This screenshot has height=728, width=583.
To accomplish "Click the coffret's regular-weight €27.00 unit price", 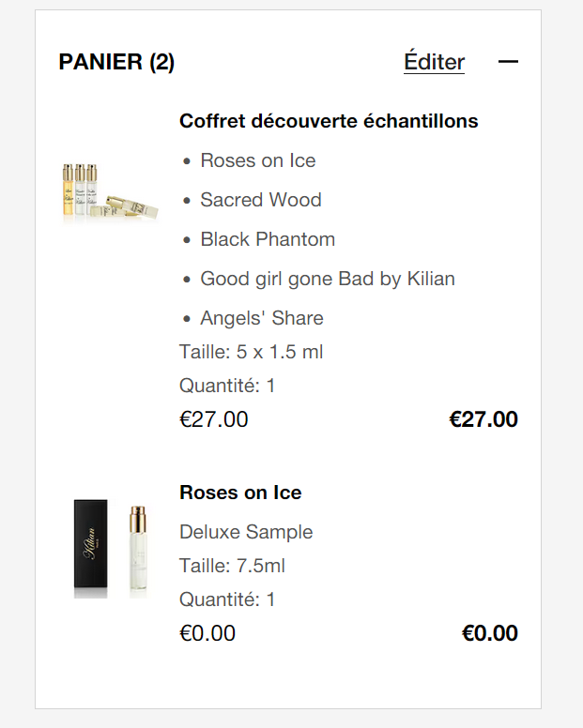I will [214, 419].
